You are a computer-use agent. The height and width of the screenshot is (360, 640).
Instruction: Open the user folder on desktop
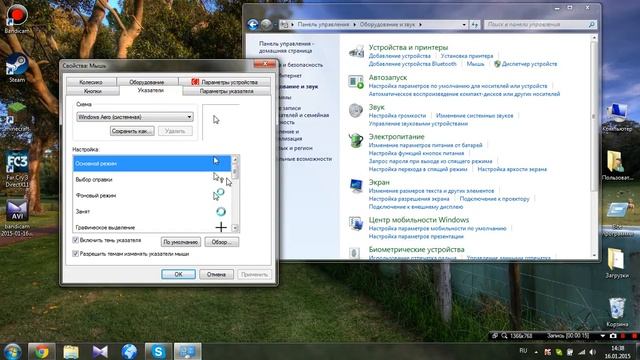[x=617, y=165]
